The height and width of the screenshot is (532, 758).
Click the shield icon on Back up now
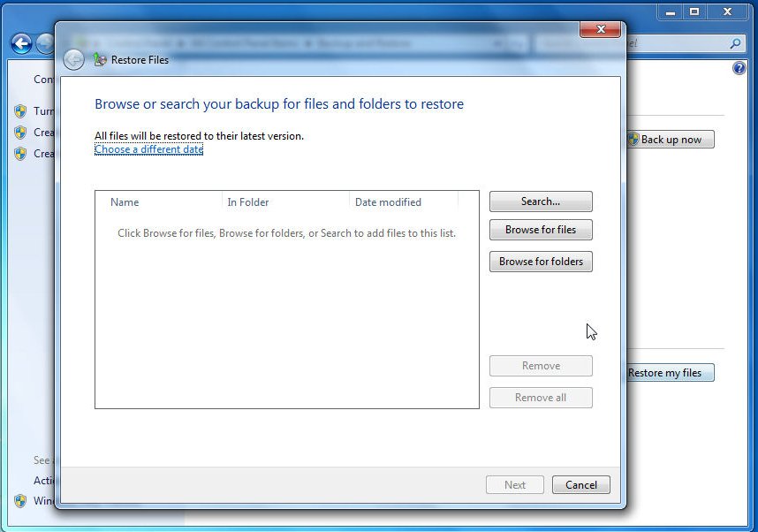tap(633, 140)
